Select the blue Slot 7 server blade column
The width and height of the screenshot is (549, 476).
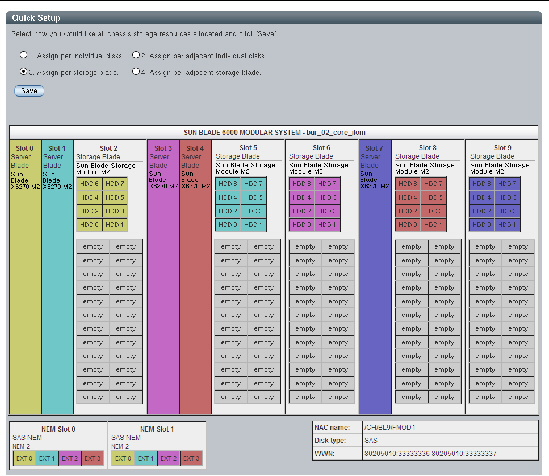click(375, 277)
